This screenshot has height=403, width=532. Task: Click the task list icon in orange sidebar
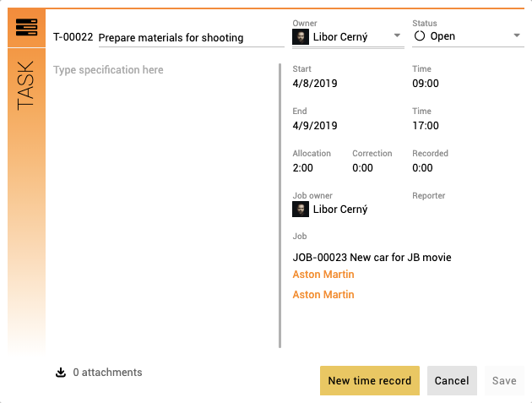(x=26, y=28)
